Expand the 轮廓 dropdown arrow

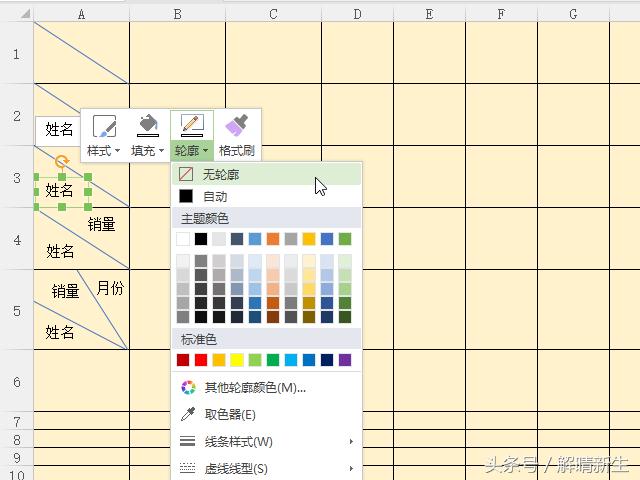tap(205, 151)
